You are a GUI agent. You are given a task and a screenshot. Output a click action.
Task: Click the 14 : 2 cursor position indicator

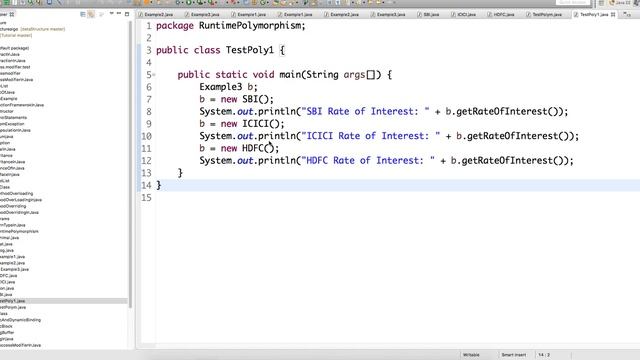coord(544,355)
